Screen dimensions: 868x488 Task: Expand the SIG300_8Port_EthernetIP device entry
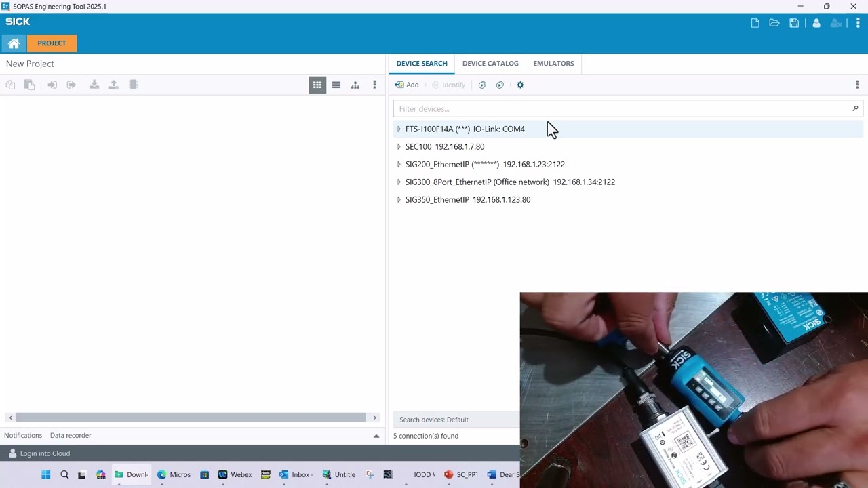pyautogui.click(x=399, y=182)
